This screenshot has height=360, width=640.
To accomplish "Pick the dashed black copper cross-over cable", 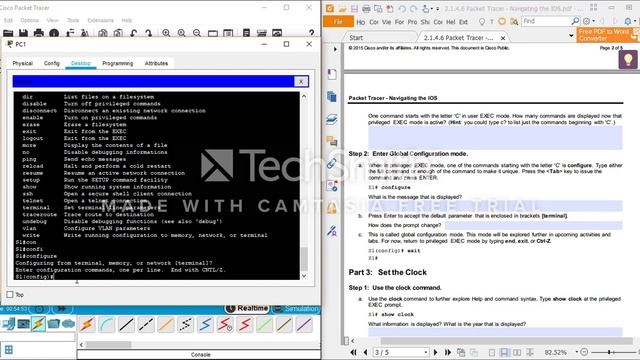I will (146, 324).
